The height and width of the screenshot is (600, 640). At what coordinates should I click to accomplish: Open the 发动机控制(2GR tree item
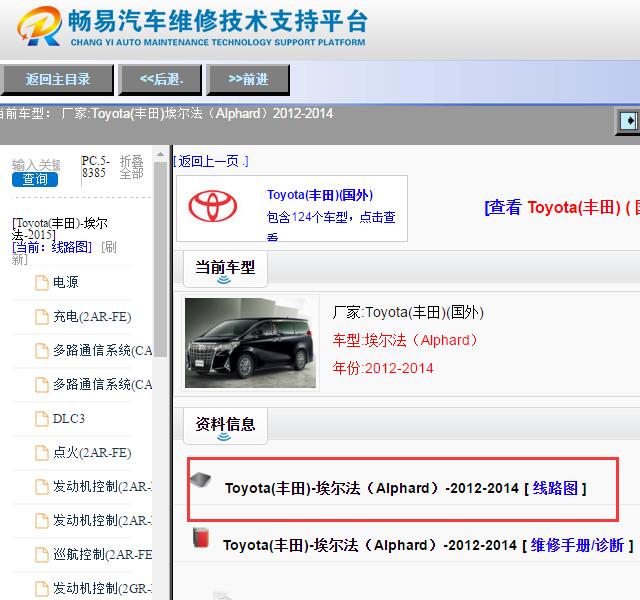(102, 589)
